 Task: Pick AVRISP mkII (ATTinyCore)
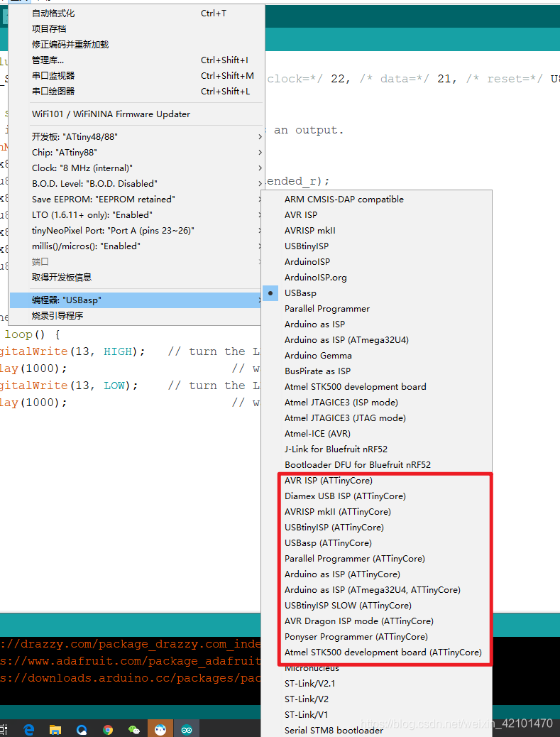coord(378,511)
